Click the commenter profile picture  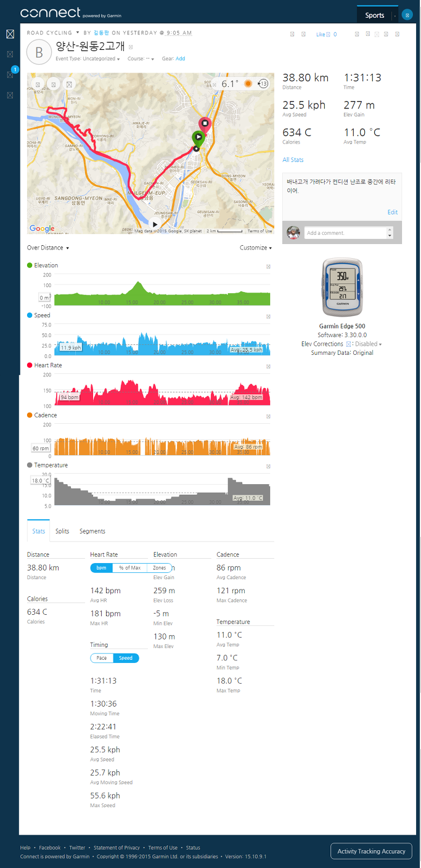(293, 232)
